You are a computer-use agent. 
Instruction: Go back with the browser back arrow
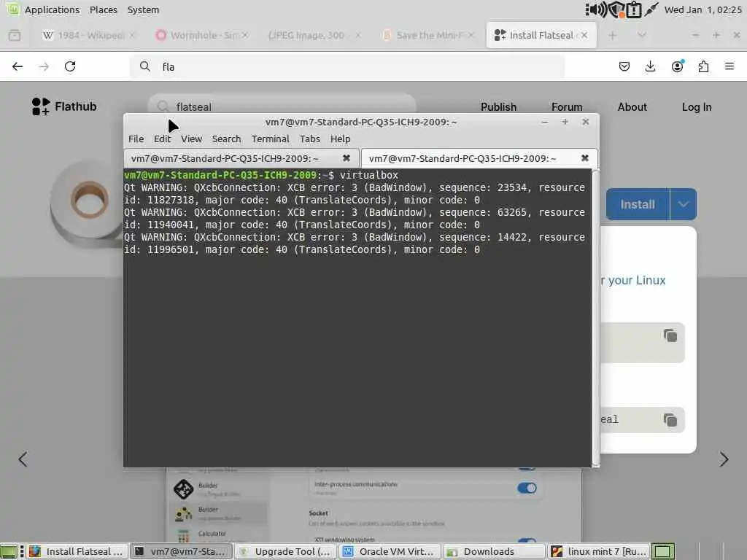pos(18,66)
